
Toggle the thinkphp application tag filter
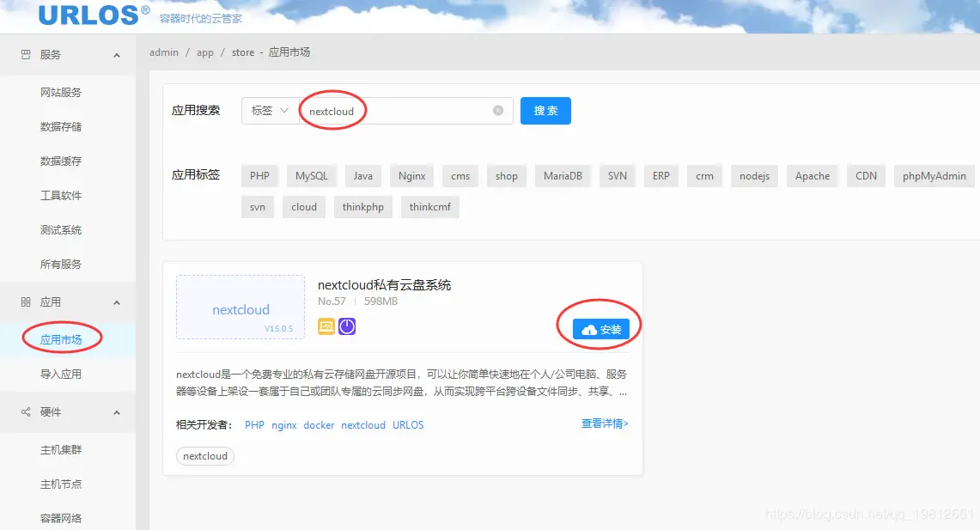coord(362,206)
